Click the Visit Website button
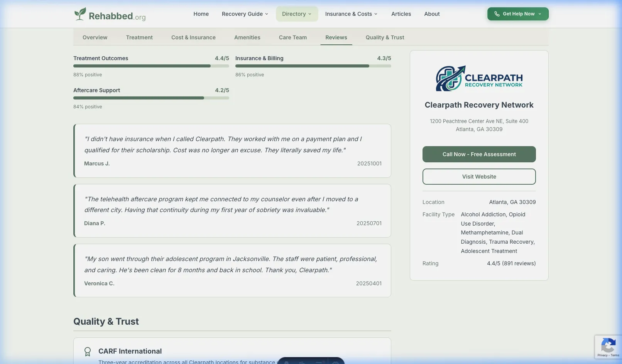622x364 pixels. pos(479,177)
